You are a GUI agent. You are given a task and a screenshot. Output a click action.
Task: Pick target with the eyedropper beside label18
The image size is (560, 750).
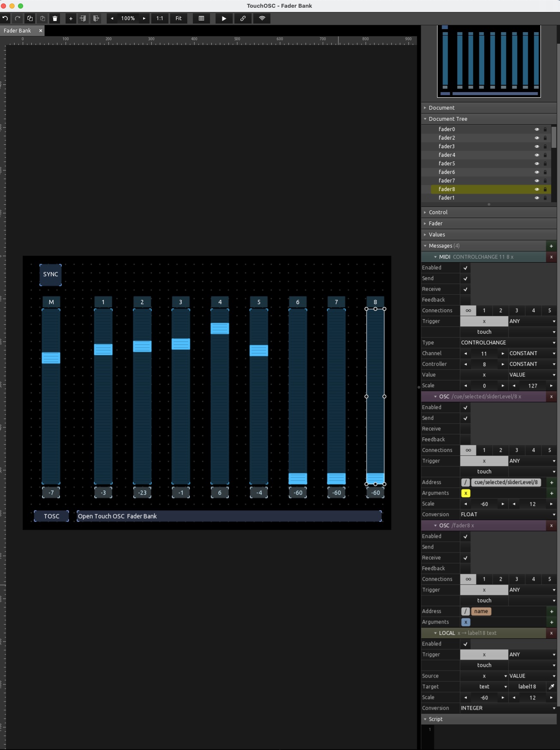[551, 687]
